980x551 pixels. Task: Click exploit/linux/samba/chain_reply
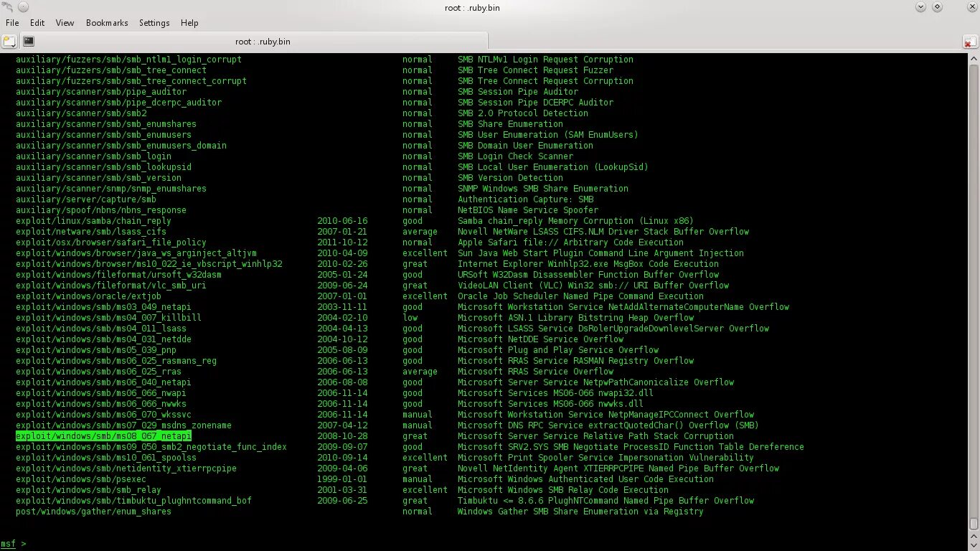click(93, 221)
